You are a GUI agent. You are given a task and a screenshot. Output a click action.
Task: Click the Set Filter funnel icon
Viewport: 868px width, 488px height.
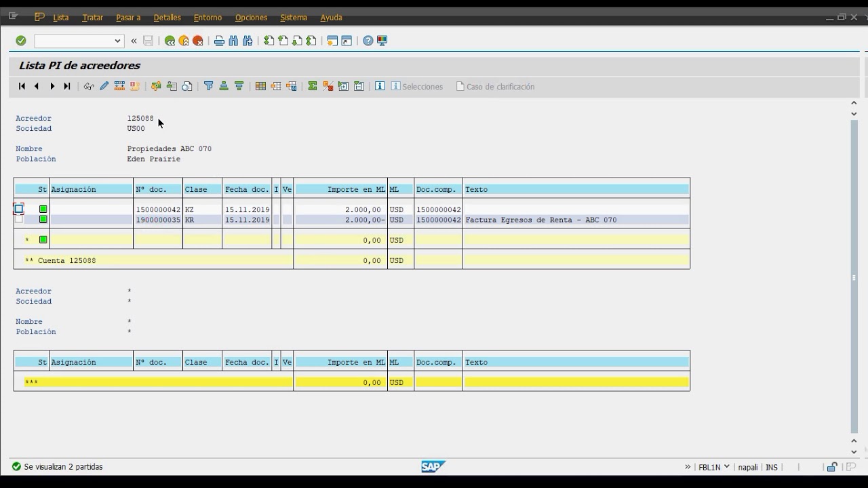(x=208, y=86)
